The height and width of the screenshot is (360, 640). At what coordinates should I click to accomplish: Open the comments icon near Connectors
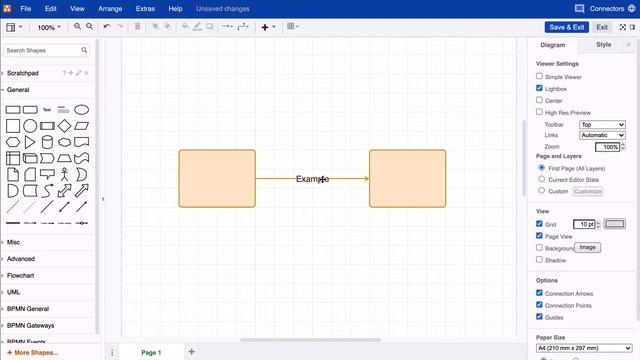579,9
